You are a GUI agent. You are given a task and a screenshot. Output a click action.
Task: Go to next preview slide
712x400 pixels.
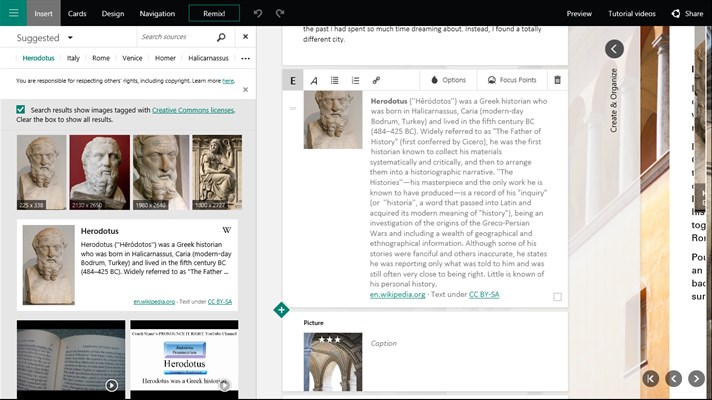pos(696,378)
